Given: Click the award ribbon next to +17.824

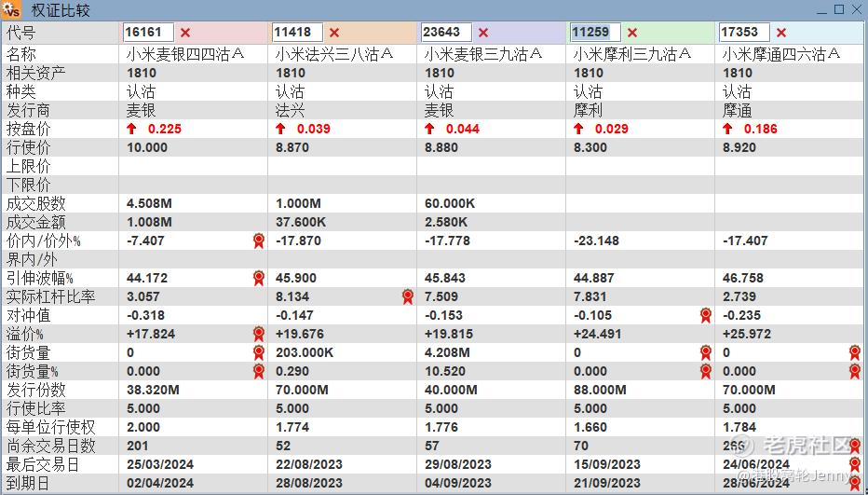Looking at the screenshot, I should 259,334.
